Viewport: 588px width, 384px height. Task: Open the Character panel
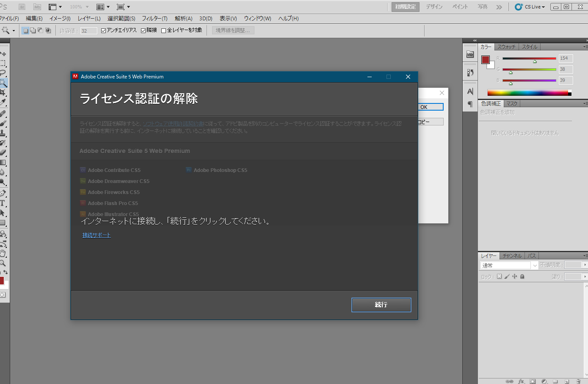[x=470, y=90]
